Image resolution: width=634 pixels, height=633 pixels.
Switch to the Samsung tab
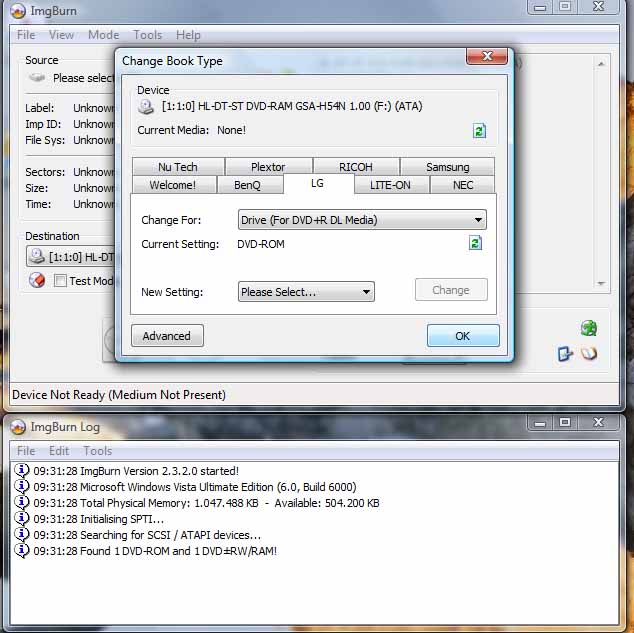pos(448,167)
